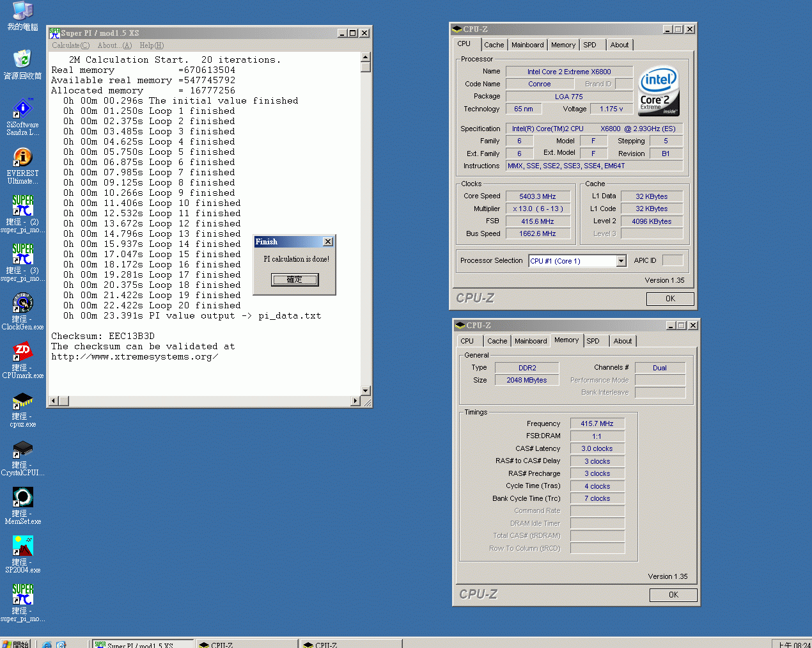Switch to second CPU-Z taskbar button

pos(351,644)
